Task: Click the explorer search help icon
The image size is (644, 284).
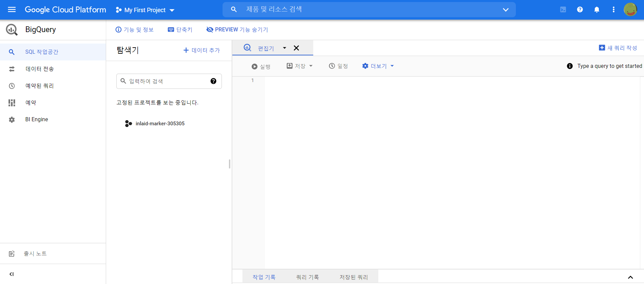Action: (x=213, y=81)
